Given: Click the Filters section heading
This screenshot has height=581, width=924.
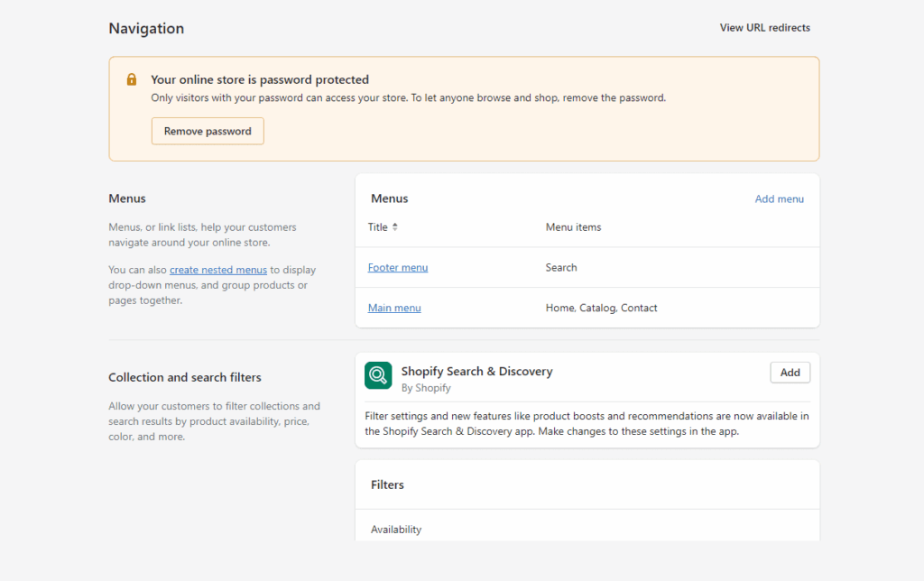Looking at the screenshot, I should 387,484.
